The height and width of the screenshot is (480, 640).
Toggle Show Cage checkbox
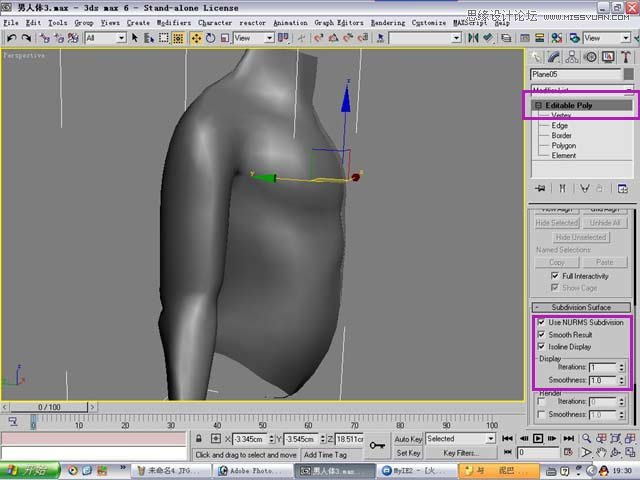coord(554,287)
